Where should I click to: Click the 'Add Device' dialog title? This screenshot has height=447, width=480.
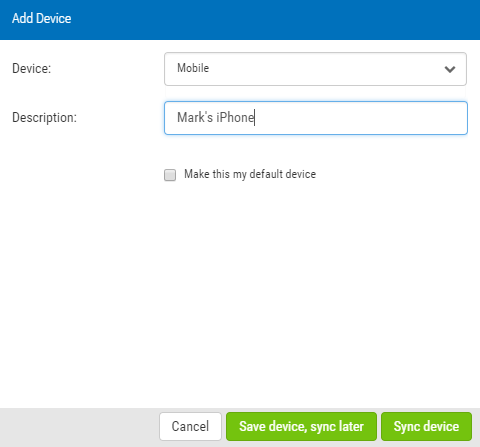point(41,18)
